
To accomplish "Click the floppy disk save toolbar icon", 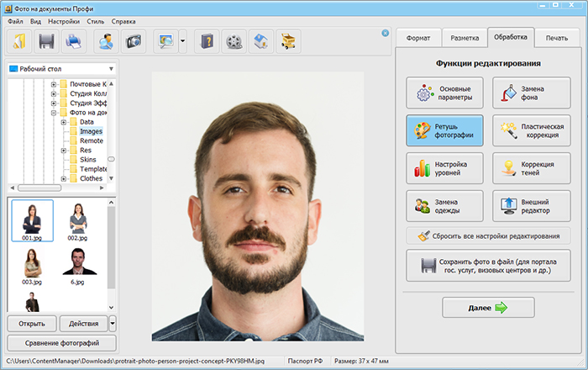I will pyautogui.click(x=46, y=41).
